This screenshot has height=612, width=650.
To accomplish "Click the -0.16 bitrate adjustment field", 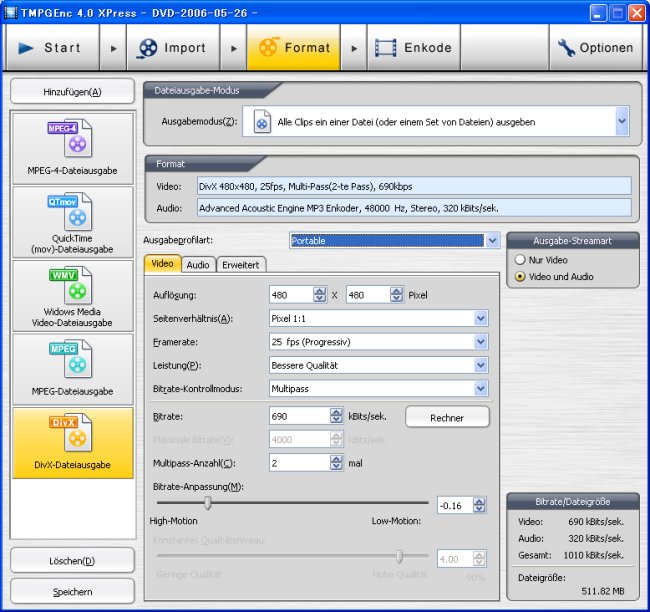I will click(x=455, y=505).
